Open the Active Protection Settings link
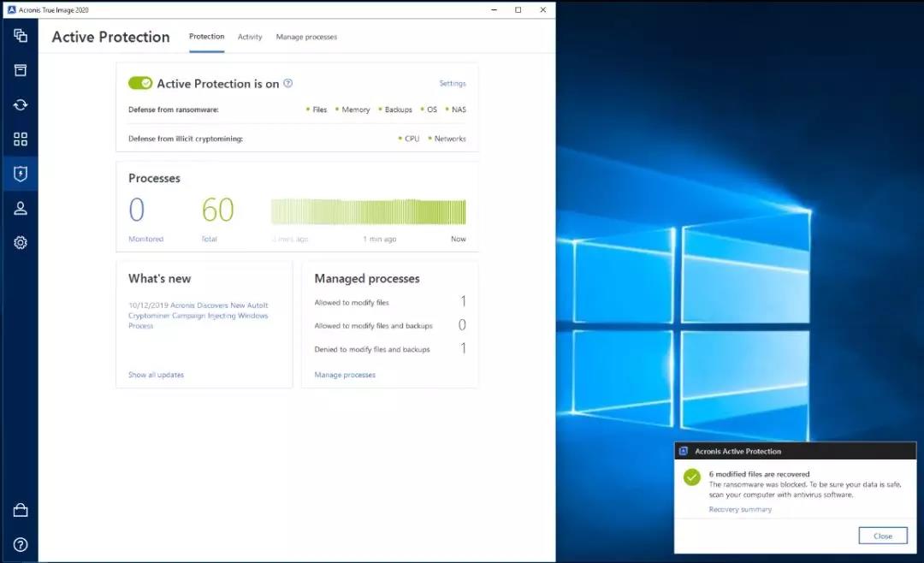 [x=453, y=84]
